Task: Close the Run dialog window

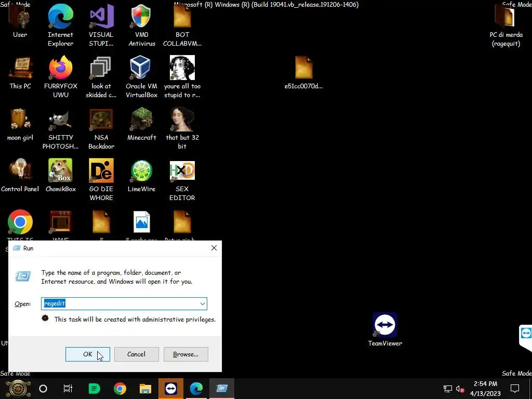Action: (214, 248)
